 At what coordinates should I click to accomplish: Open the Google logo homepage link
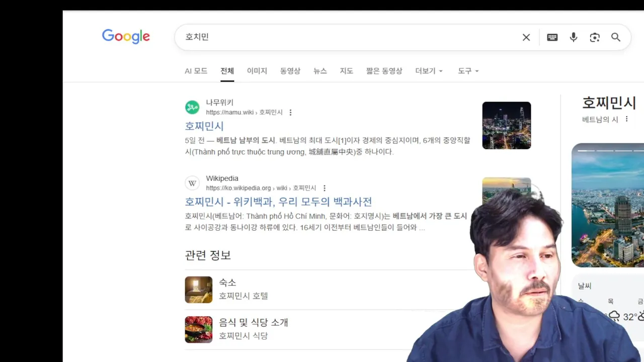point(126,37)
